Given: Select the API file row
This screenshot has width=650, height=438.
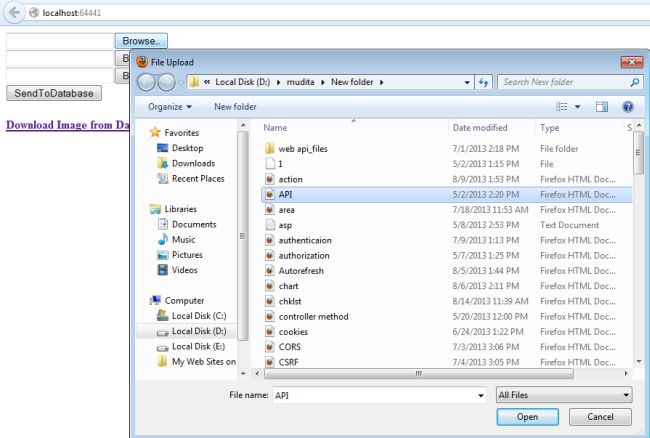Looking at the screenshot, I should point(446,194).
